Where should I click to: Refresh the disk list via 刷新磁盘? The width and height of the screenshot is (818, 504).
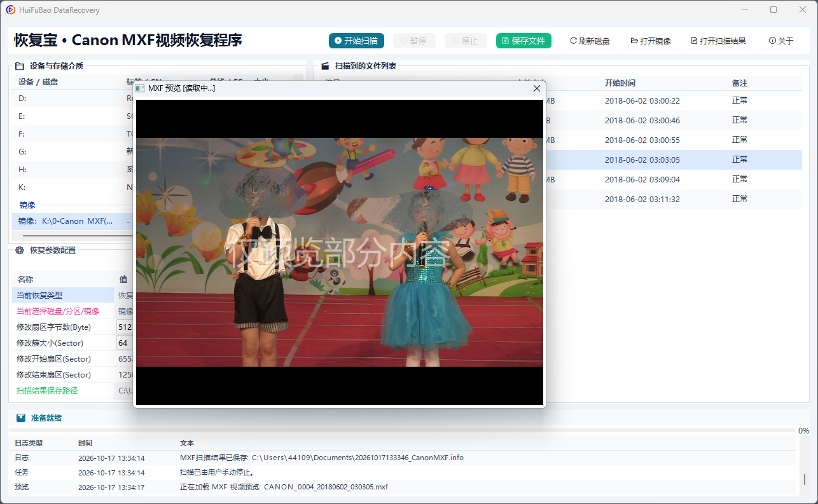point(590,41)
